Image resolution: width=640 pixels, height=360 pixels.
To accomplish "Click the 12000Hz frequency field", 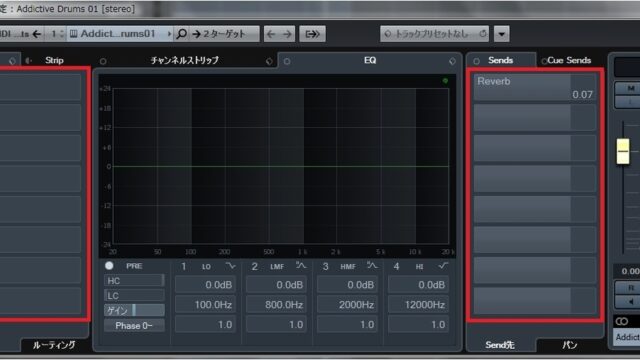I will point(418,304).
